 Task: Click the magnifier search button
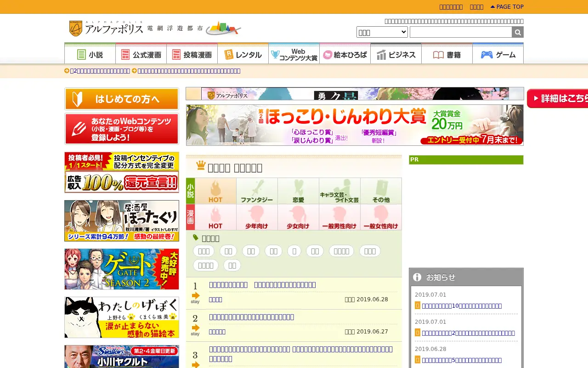[x=518, y=32]
